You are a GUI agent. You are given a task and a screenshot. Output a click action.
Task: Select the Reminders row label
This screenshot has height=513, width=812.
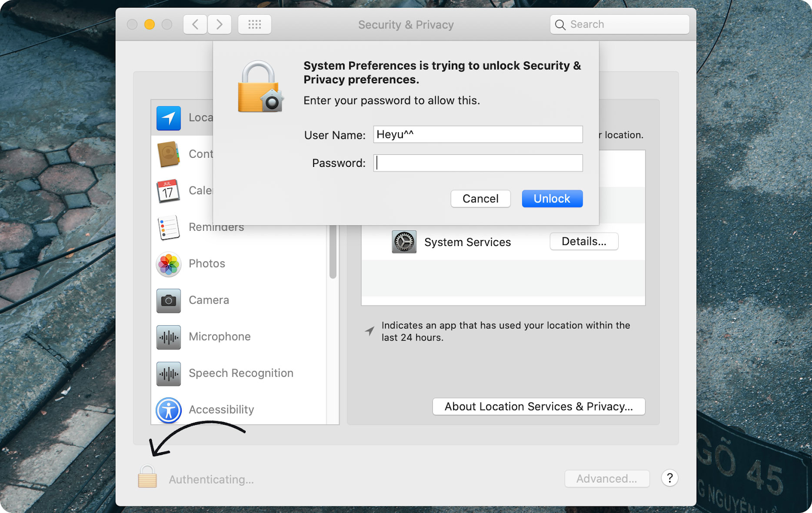point(217,228)
